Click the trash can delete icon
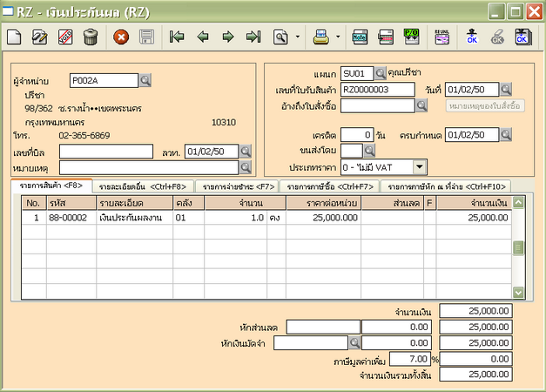546x392 pixels. pos(90,37)
